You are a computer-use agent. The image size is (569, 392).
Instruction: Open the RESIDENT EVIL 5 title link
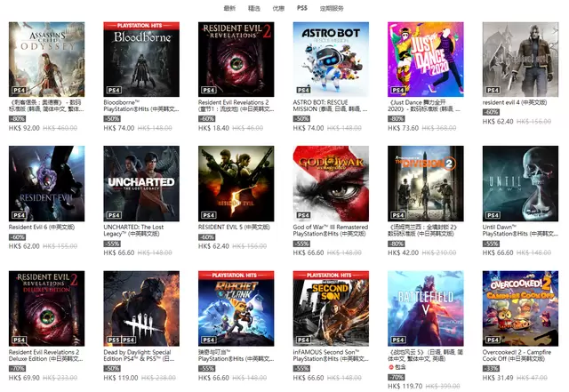(x=234, y=228)
